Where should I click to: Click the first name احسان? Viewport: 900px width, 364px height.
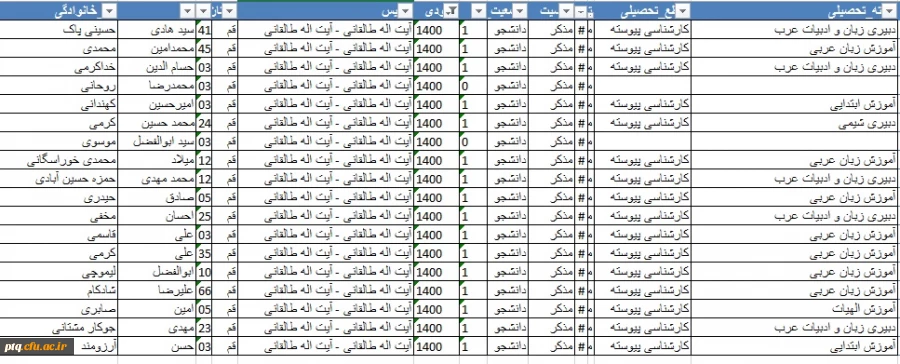tap(179, 216)
